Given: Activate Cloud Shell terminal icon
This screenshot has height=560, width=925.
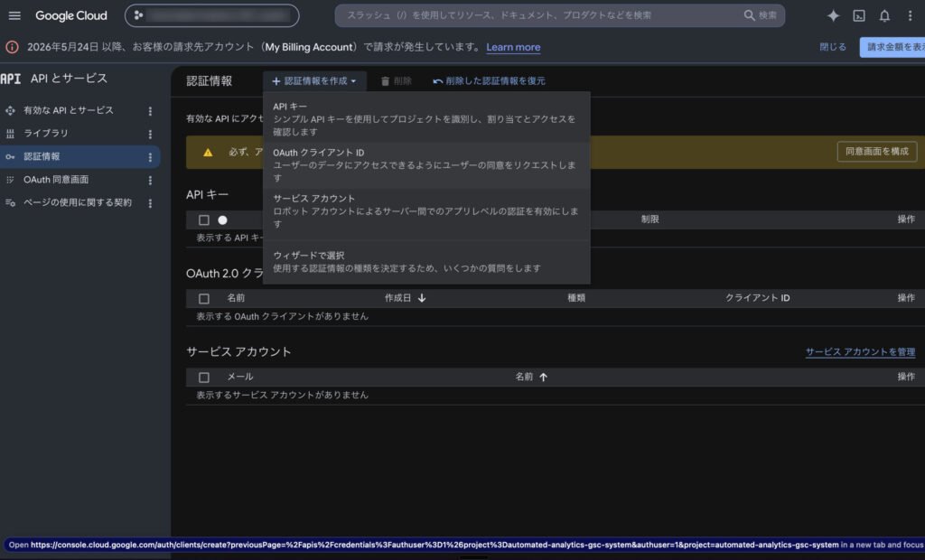Looking at the screenshot, I should click(859, 15).
